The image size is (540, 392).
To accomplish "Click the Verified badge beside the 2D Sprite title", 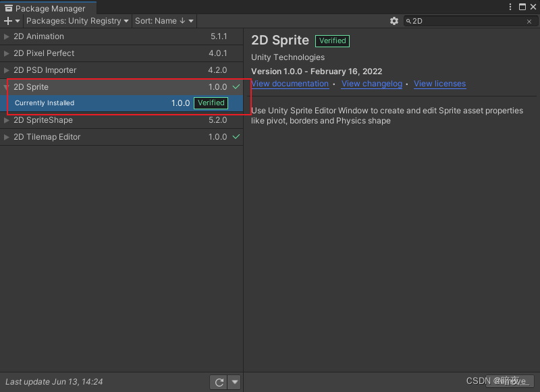I will coord(332,41).
